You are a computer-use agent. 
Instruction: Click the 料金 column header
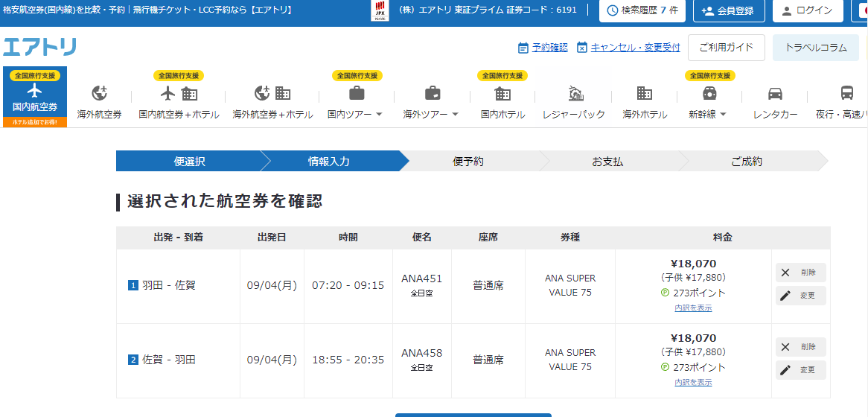pyautogui.click(x=722, y=238)
